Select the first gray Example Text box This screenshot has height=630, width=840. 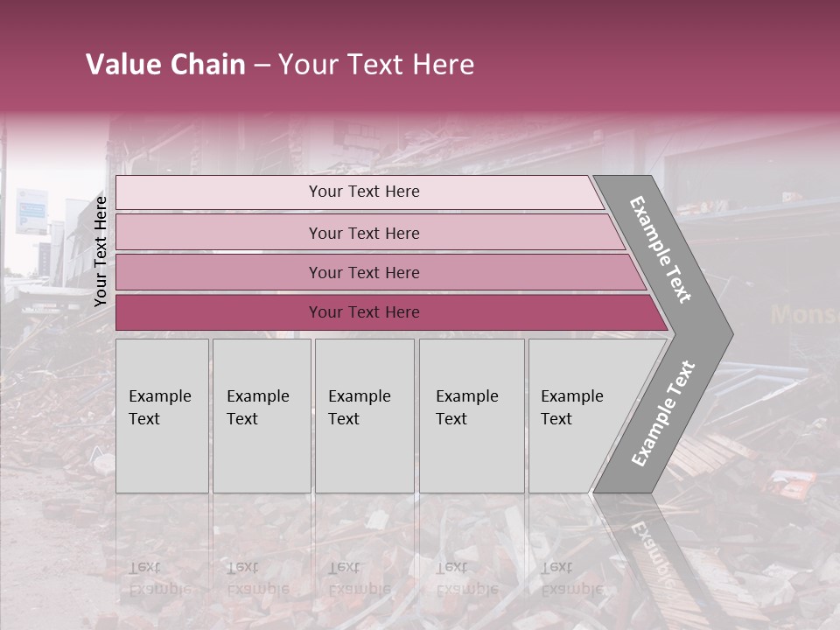162,415
